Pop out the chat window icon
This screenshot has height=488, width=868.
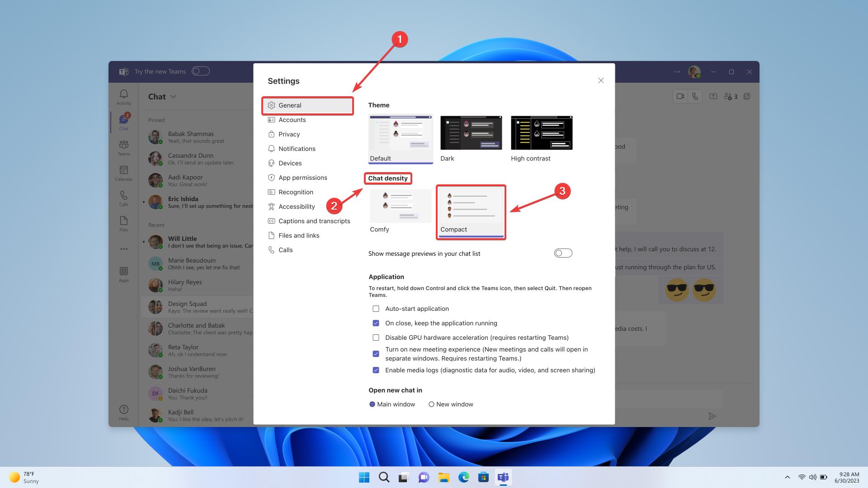[x=747, y=96]
